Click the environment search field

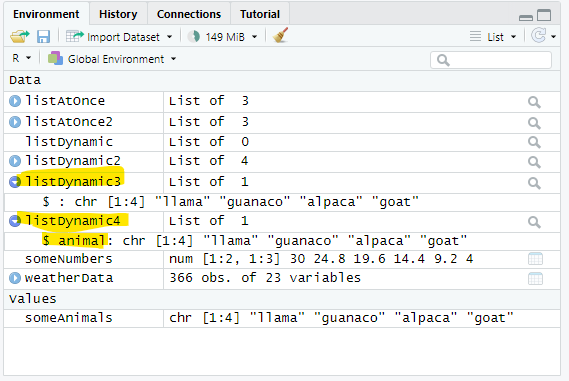coord(491,60)
